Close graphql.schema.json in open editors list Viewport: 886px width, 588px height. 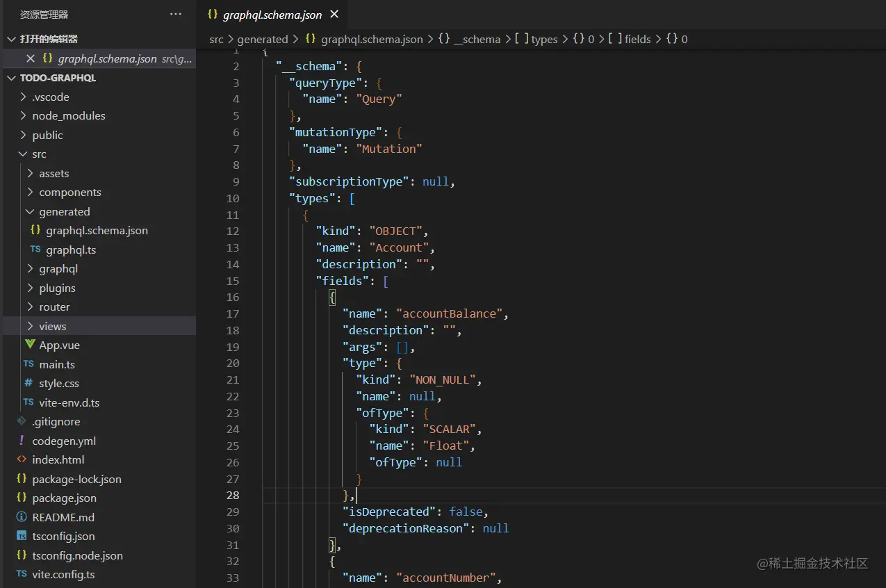[x=30, y=59]
